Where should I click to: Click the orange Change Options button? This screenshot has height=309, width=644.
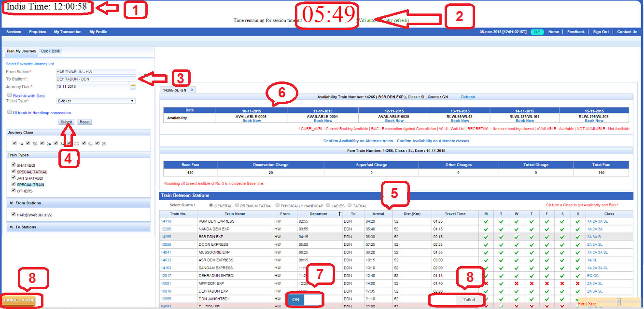click(19, 300)
